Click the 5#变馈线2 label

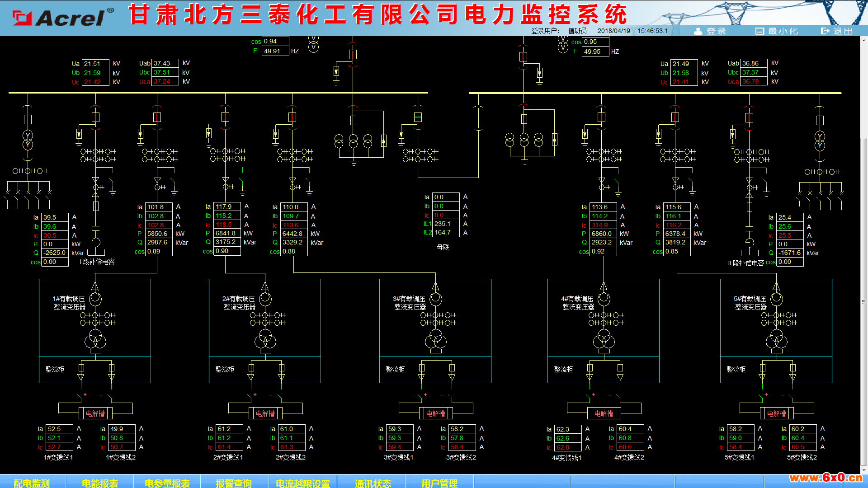pyautogui.click(x=802, y=457)
